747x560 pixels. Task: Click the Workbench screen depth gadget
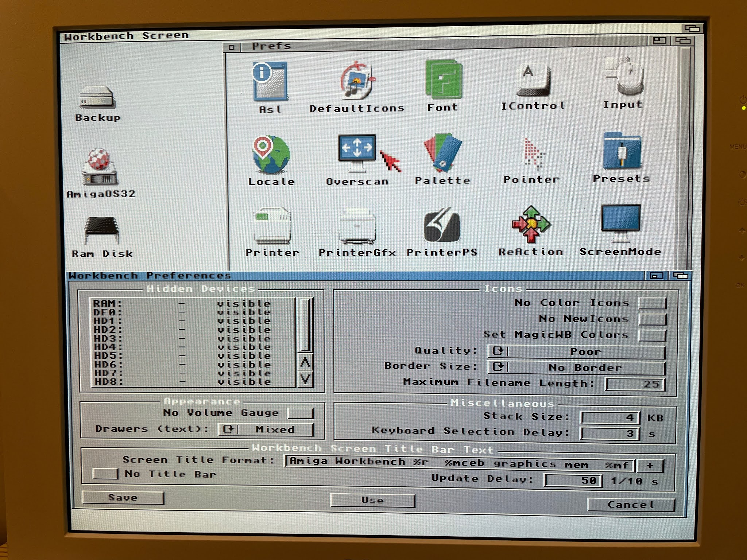[x=692, y=28]
